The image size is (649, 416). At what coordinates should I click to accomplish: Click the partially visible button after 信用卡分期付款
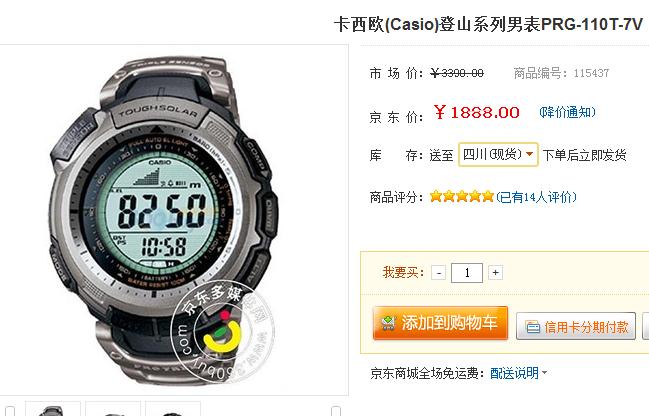click(x=646, y=327)
